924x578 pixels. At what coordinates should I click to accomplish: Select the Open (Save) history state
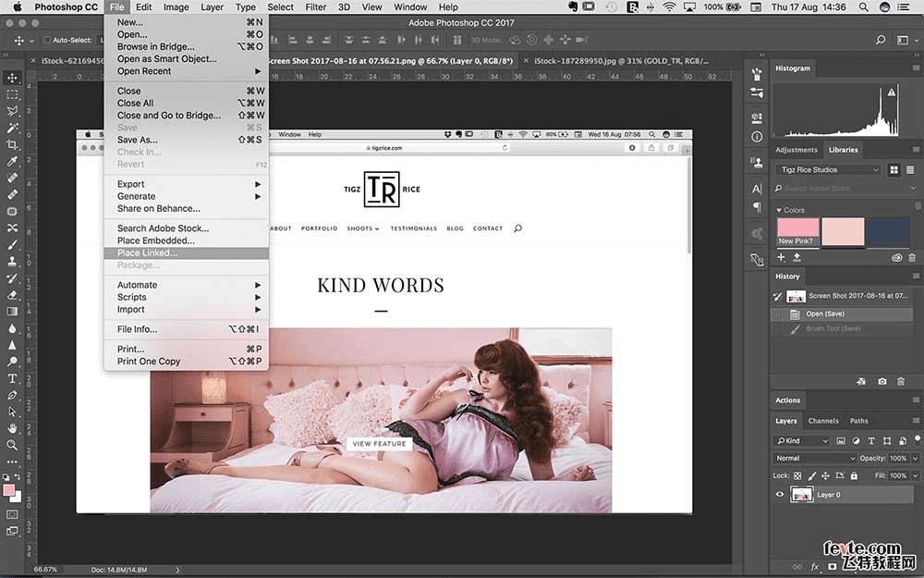[825, 314]
